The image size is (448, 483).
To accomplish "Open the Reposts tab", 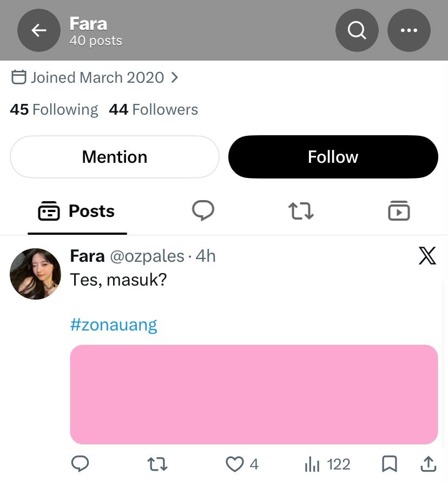I will (301, 211).
